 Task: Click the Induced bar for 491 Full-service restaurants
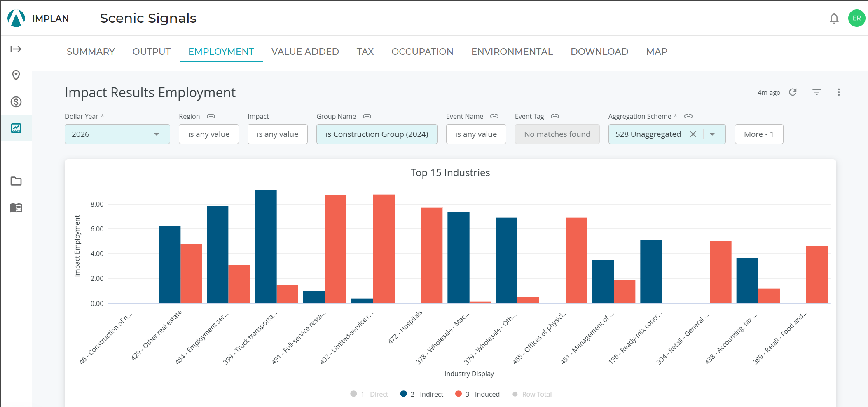pos(336,249)
